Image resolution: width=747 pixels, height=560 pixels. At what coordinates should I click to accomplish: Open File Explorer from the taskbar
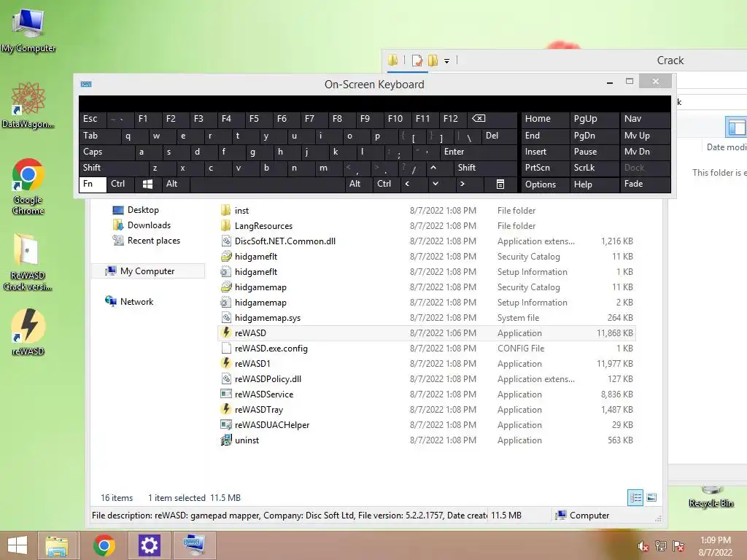click(57, 545)
